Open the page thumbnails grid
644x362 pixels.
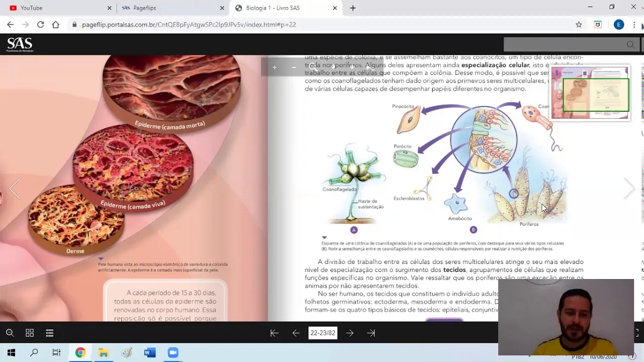click(30, 333)
